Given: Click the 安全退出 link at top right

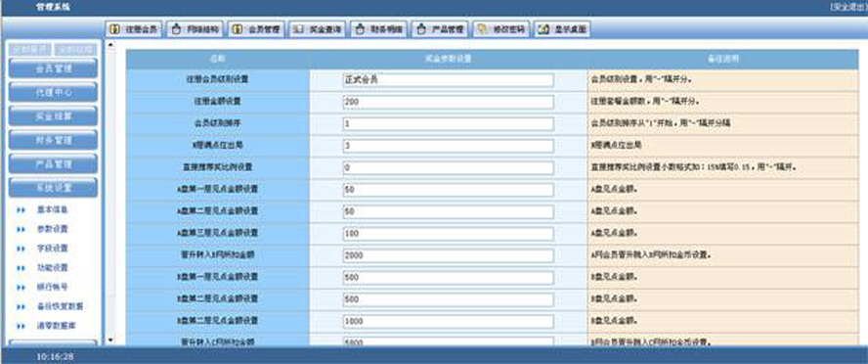Looking at the screenshot, I should pyautogui.click(x=848, y=7).
